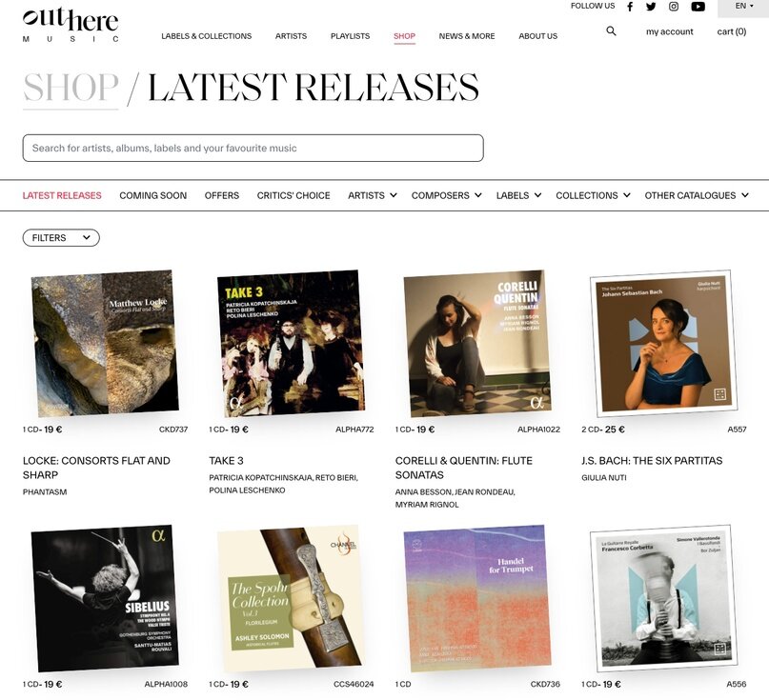
Task: Open the Playlists menu item
Action: pyautogui.click(x=350, y=36)
